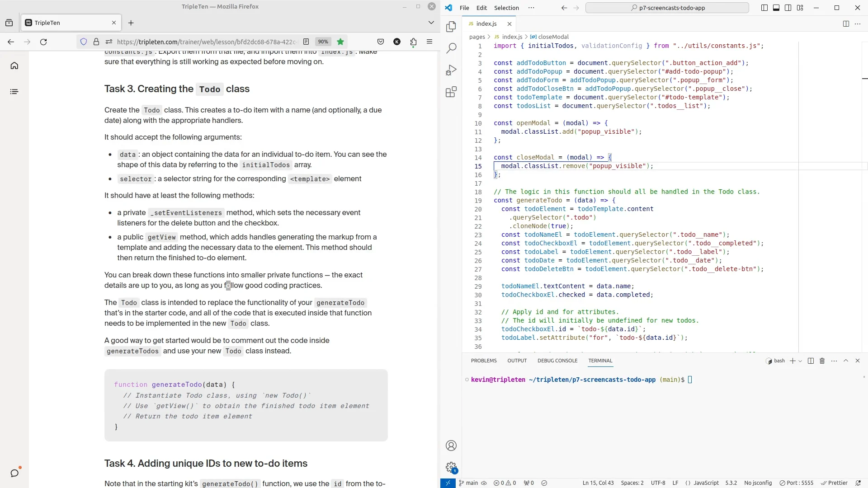Open the Explorer sidebar
This screenshot has height=488, width=868.
tap(451, 26)
